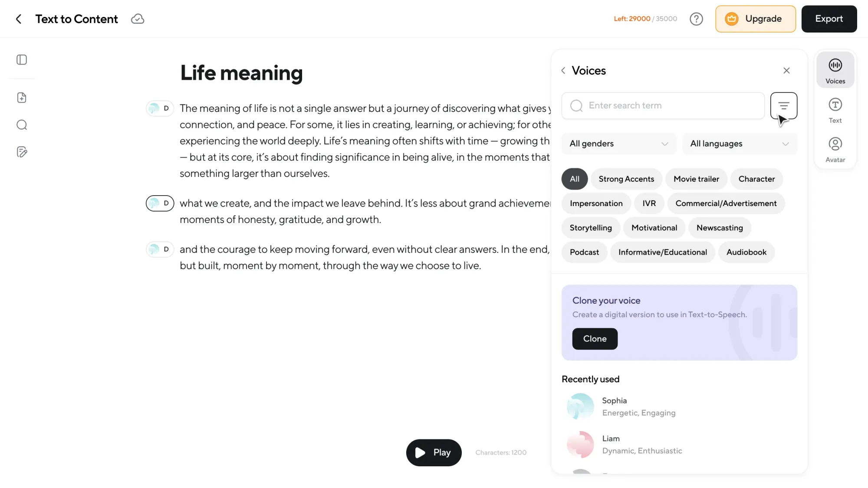The height and width of the screenshot is (488, 868).
Task: Toggle the left sidebar panel icon
Action: coord(22,60)
